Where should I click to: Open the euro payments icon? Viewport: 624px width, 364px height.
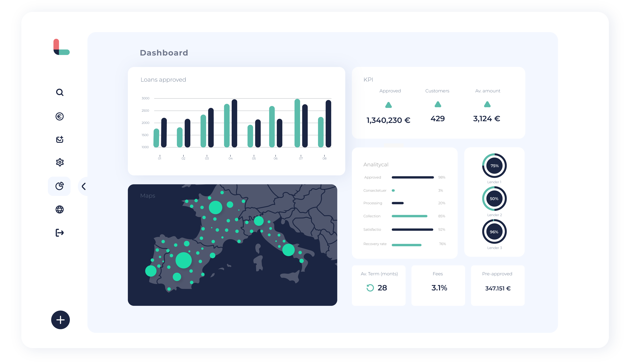click(60, 116)
